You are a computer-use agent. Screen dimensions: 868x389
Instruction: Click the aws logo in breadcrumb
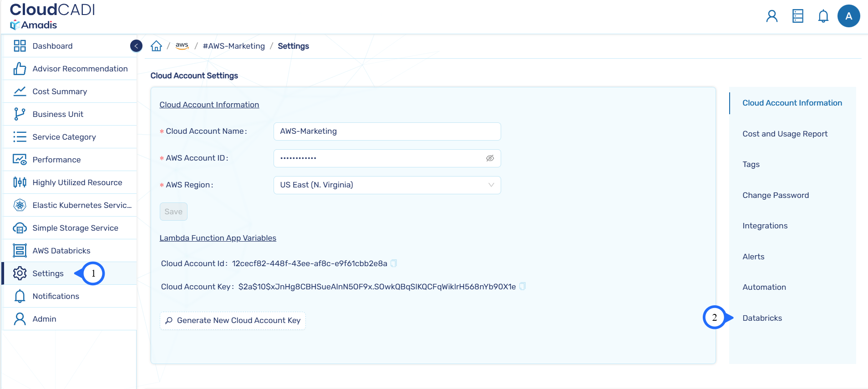coord(182,46)
